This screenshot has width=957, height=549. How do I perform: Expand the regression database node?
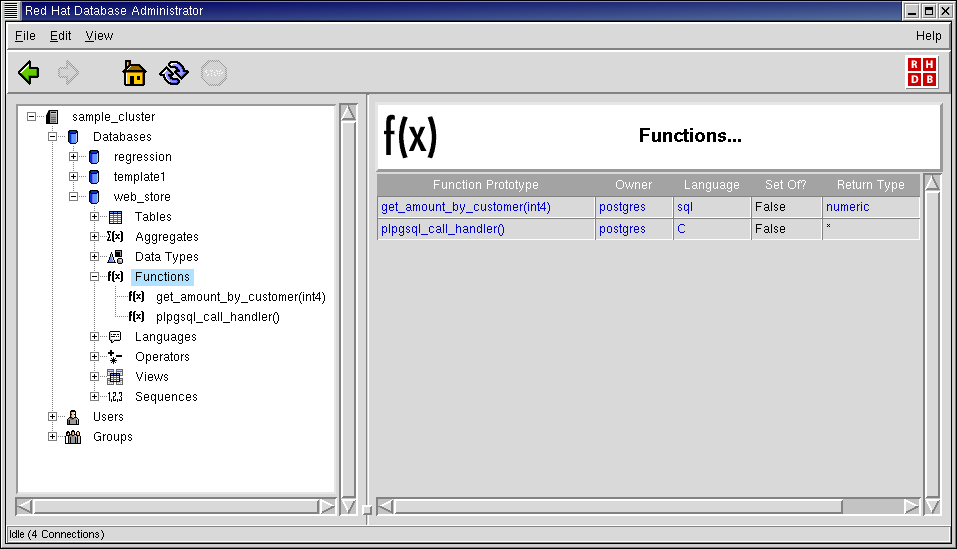click(x=73, y=157)
